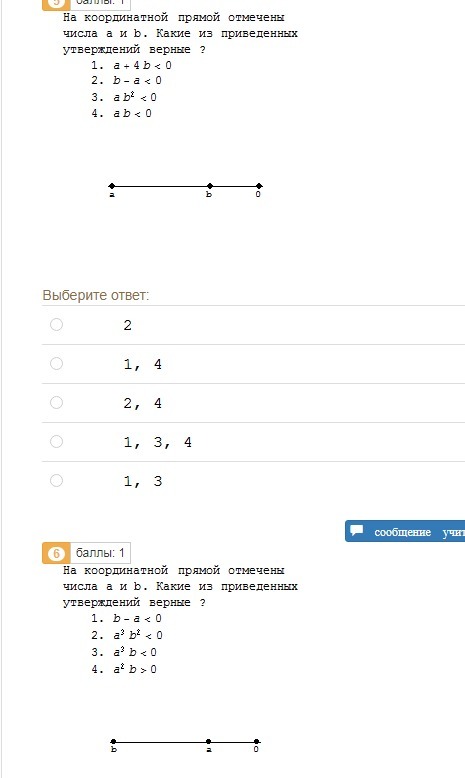This screenshot has height=778, width=465.
Task: Click statement ab < 0 in question 5
Action: 132,113
